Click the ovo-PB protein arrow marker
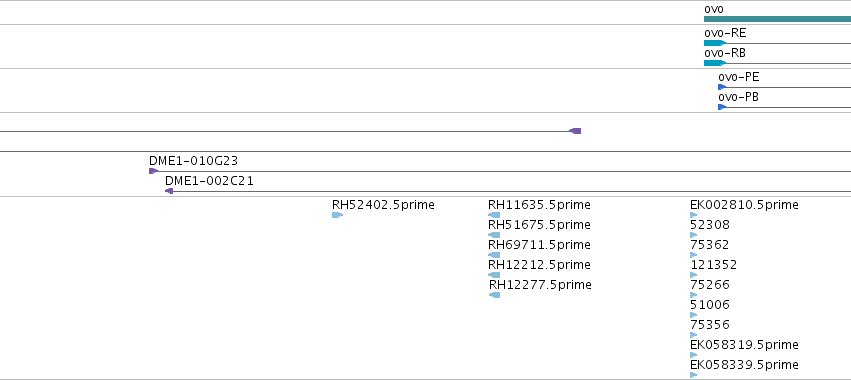Screen dimensions: 851x380 pos(722,107)
